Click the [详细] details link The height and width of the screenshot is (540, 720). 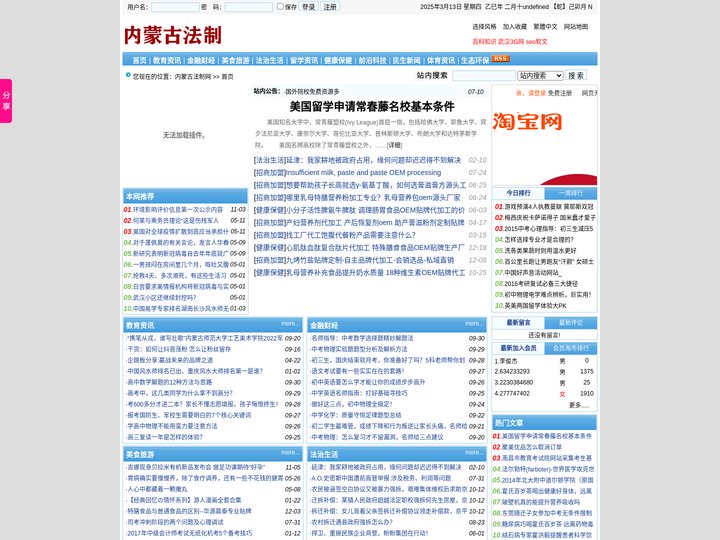tap(394, 145)
